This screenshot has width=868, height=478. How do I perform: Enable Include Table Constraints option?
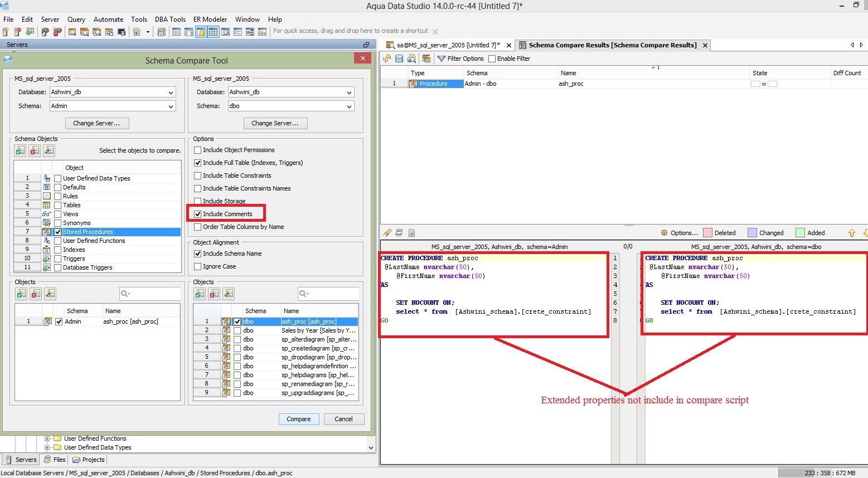[197, 175]
